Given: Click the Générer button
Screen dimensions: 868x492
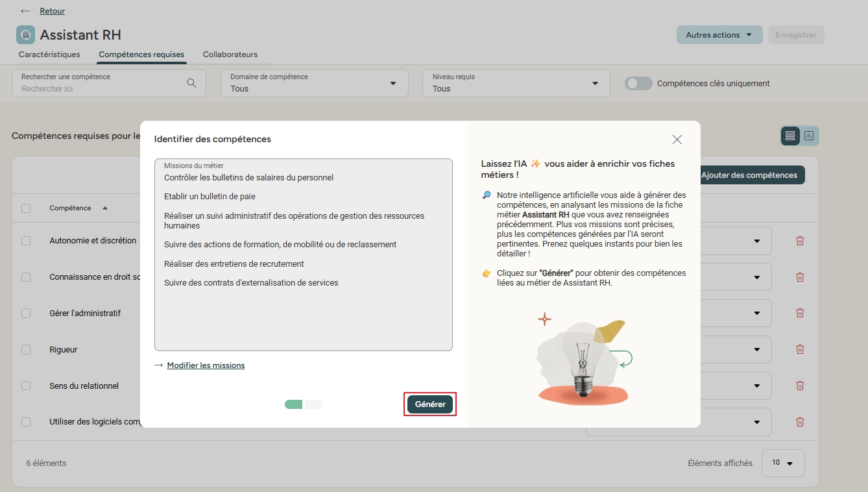Looking at the screenshot, I should [x=429, y=404].
